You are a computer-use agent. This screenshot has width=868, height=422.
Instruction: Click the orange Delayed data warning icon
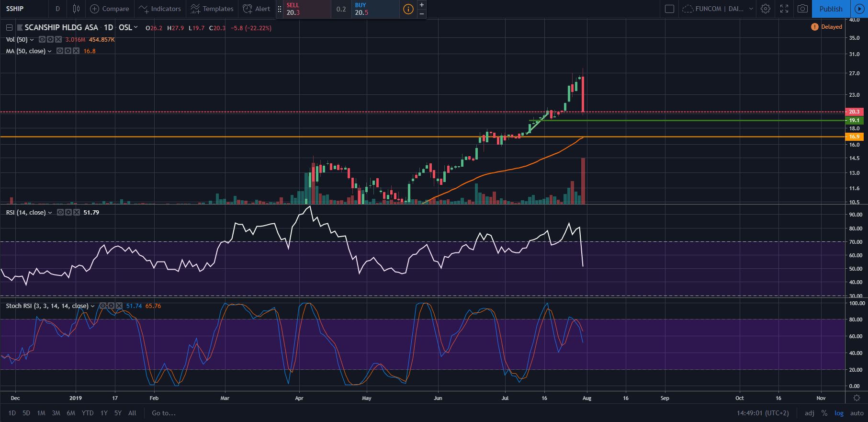pos(814,27)
